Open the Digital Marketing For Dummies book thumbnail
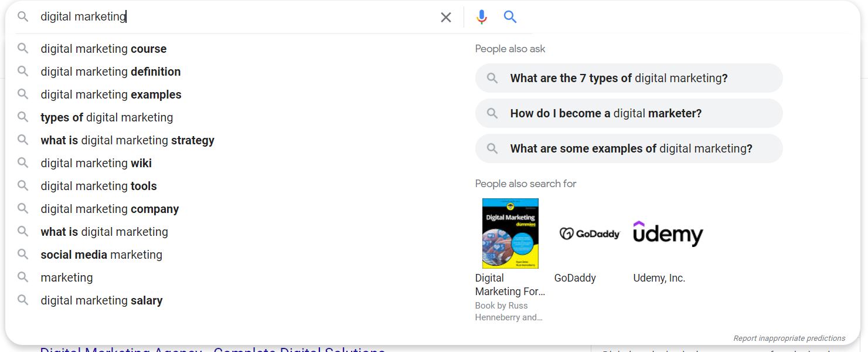Screen dimensions: 868x352 509,233
